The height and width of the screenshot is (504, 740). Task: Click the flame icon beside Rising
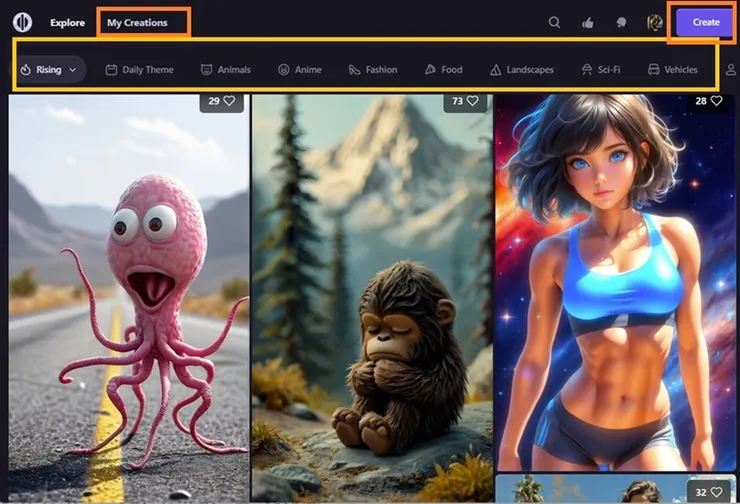[x=25, y=70]
